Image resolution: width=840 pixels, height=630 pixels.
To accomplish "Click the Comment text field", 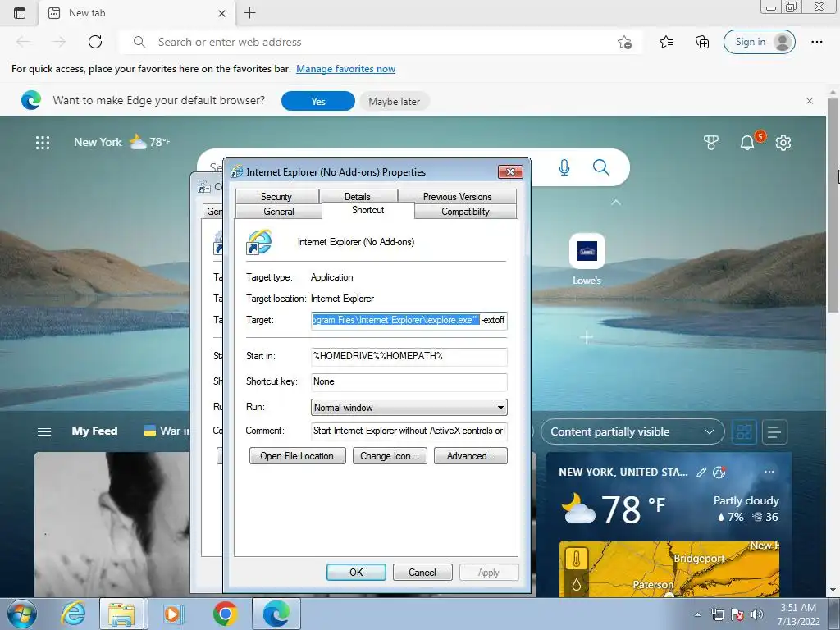I will [409, 431].
